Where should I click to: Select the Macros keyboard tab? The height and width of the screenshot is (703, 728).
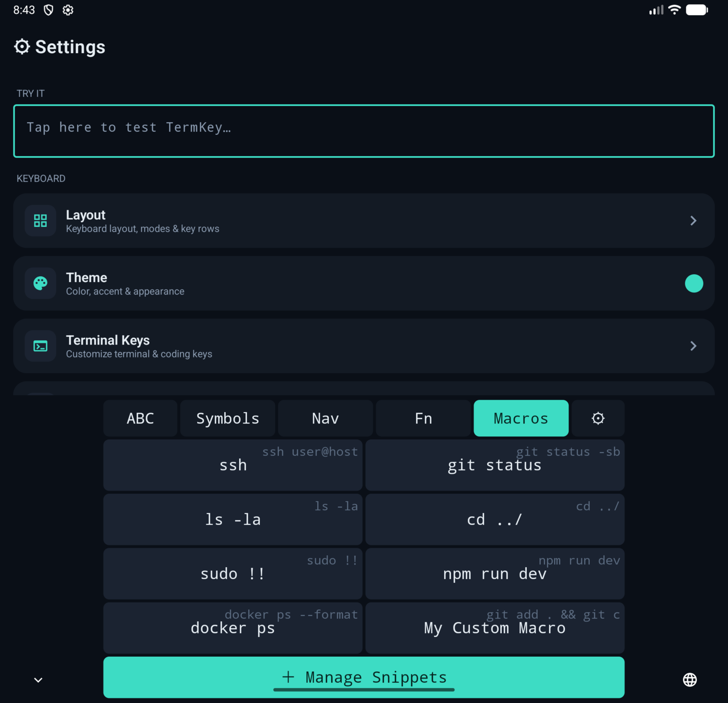click(x=521, y=418)
